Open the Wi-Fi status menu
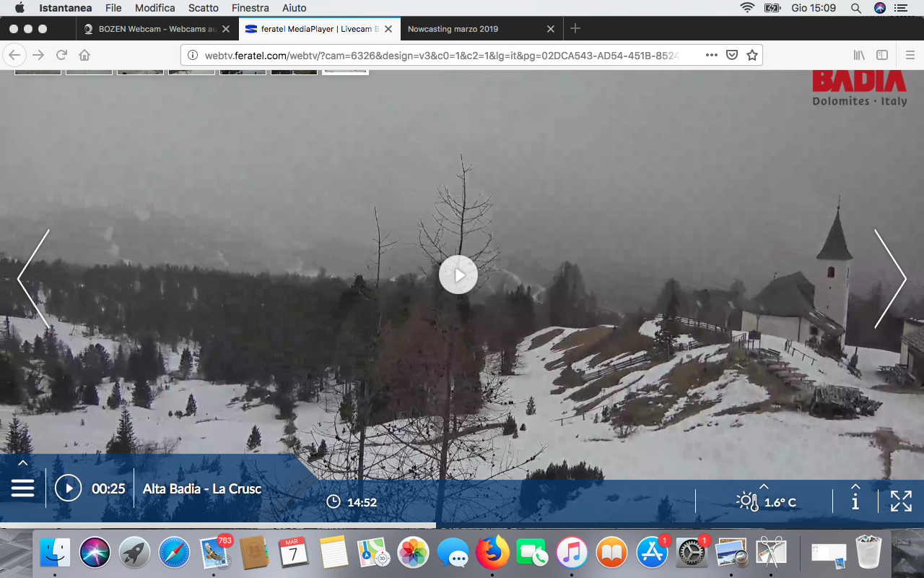 coord(747,8)
